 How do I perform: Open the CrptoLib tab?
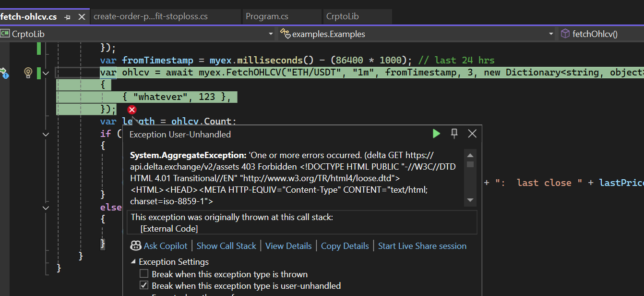coord(343,16)
